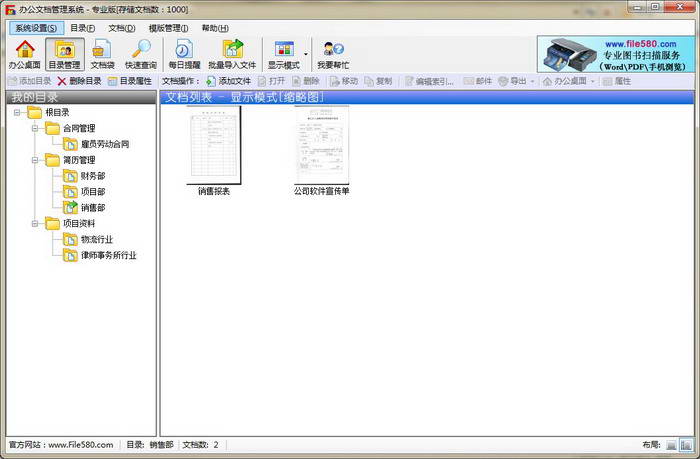Click the 导出 toolbar button
The width and height of the screenshot is (700, 459).
(512, 81)
